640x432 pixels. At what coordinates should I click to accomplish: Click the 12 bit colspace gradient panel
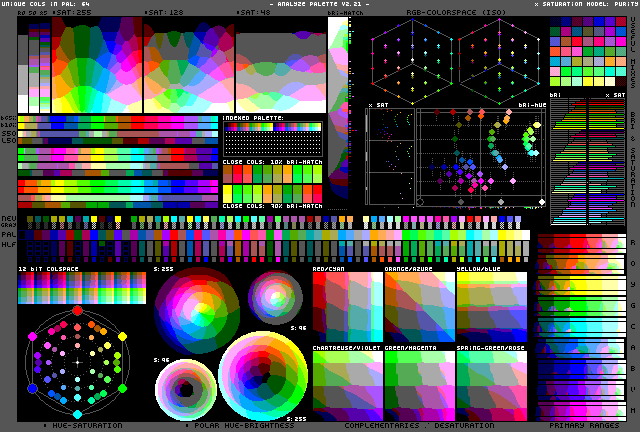(81, 289)
